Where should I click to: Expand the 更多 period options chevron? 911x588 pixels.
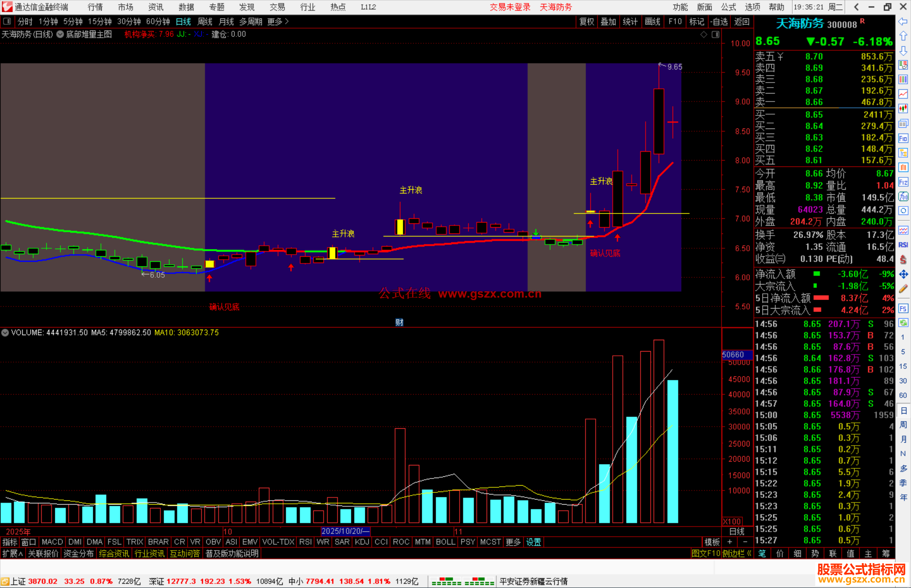[287, 21]
